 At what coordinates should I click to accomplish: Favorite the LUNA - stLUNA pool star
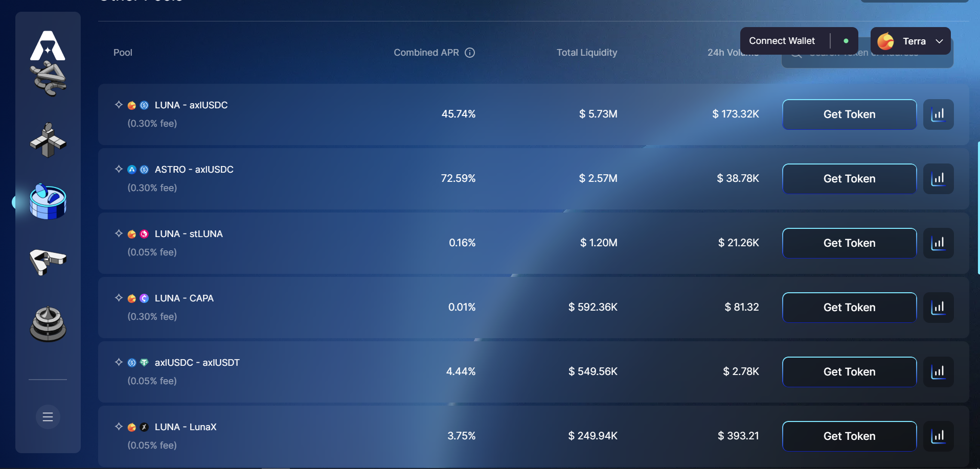pyautogui.click(x=119, y=233)
